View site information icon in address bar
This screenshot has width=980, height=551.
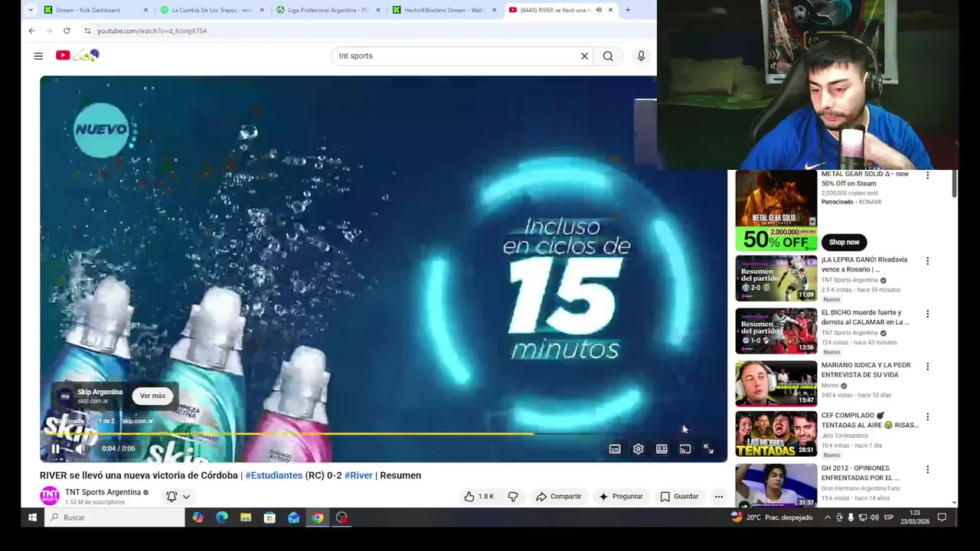pos(87,31)
